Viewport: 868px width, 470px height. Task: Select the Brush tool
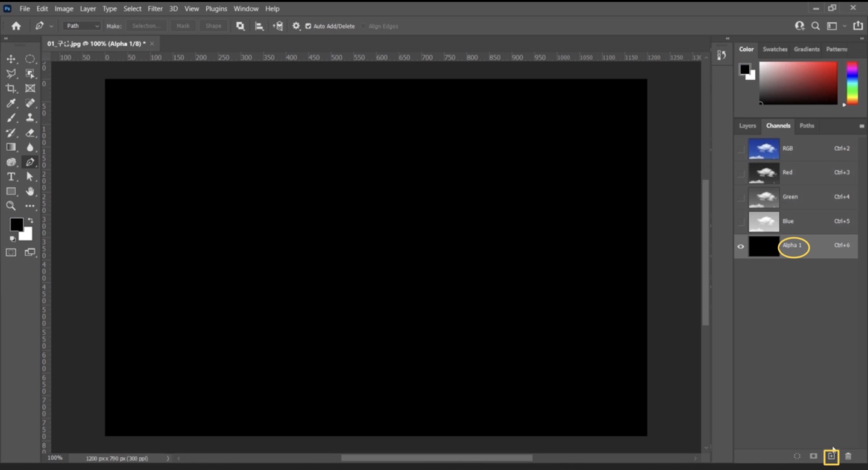point(11,118)
